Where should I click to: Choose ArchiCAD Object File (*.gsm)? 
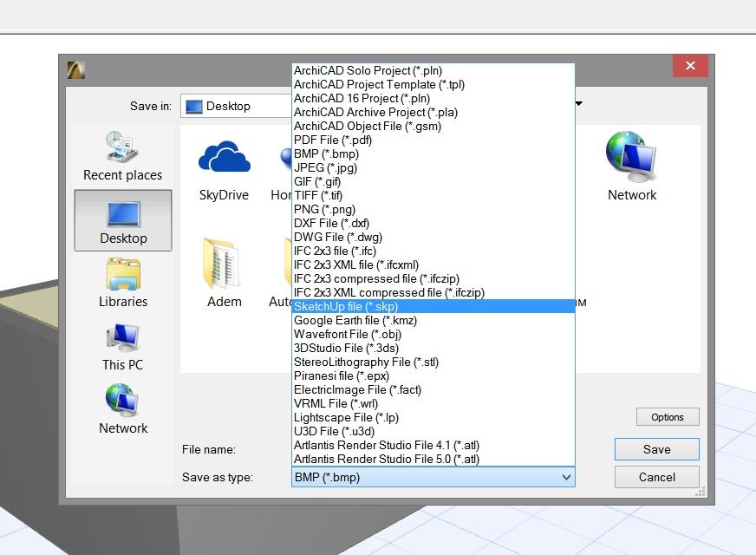tap(433, 126)
